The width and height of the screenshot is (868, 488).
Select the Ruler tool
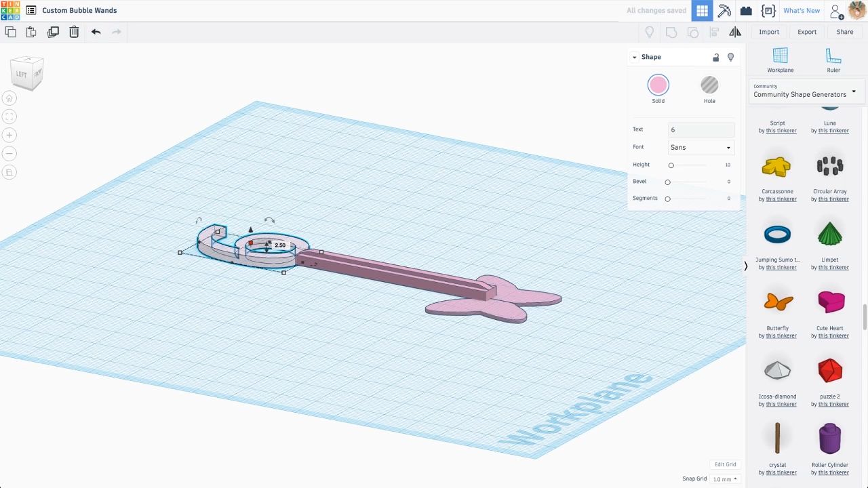click(x=833, y=60)
